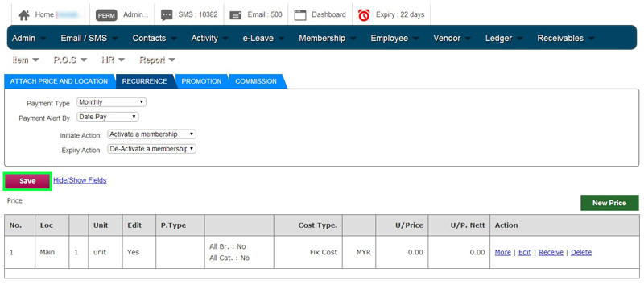Open the Initiate Action dropdown
This screenshot has height=297, width=644.
tap(151, 134)
